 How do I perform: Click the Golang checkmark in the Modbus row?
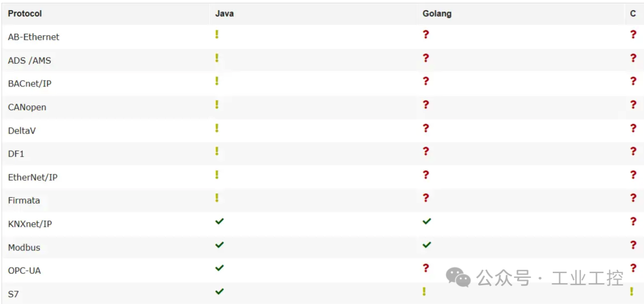point(427,244)
